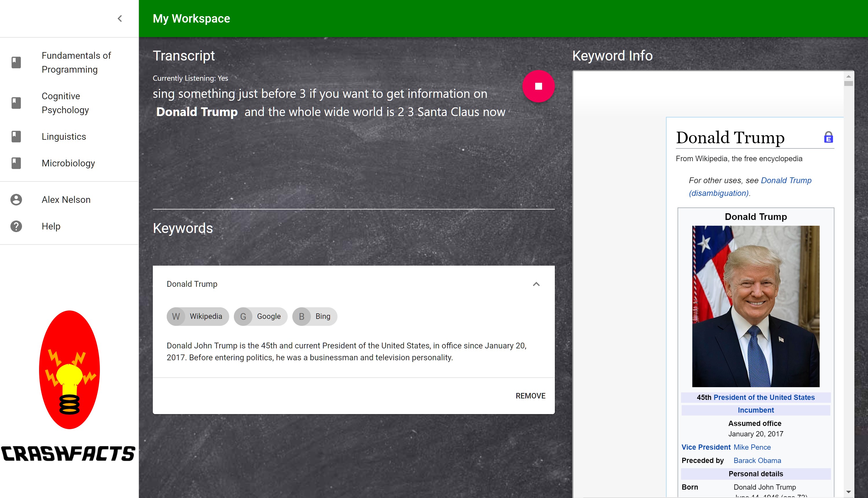The width and height of the screenshot is (868, 498).
Task: Select the Wikipedia source chip
Action: (x=198, y=316)
